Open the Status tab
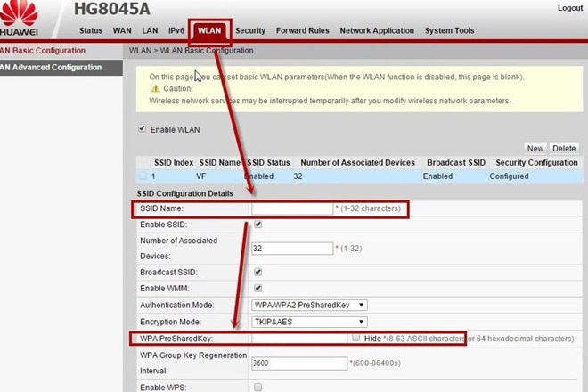The image size is (588, 392). point(91,31)
